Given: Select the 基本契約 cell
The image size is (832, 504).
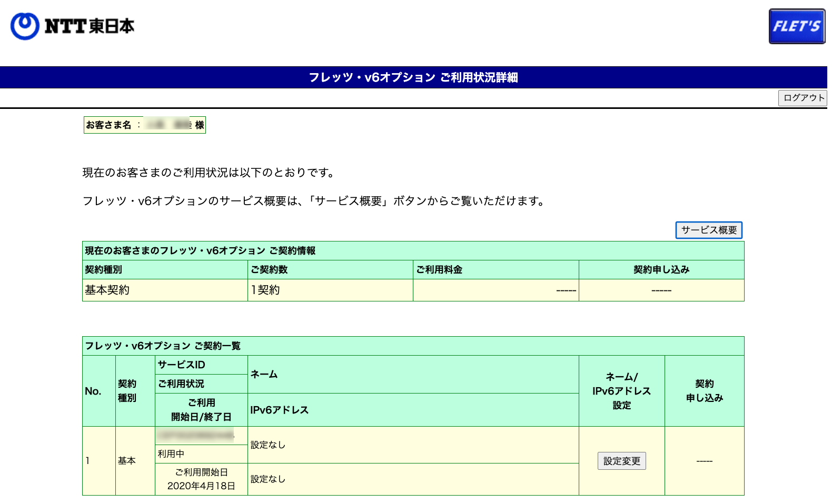Looking at the screenshot, I should [x=165, y=290].
